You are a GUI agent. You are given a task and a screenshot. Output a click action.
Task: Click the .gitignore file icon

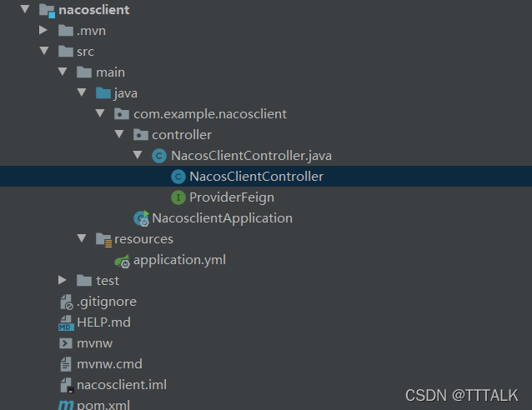(66, 302)
